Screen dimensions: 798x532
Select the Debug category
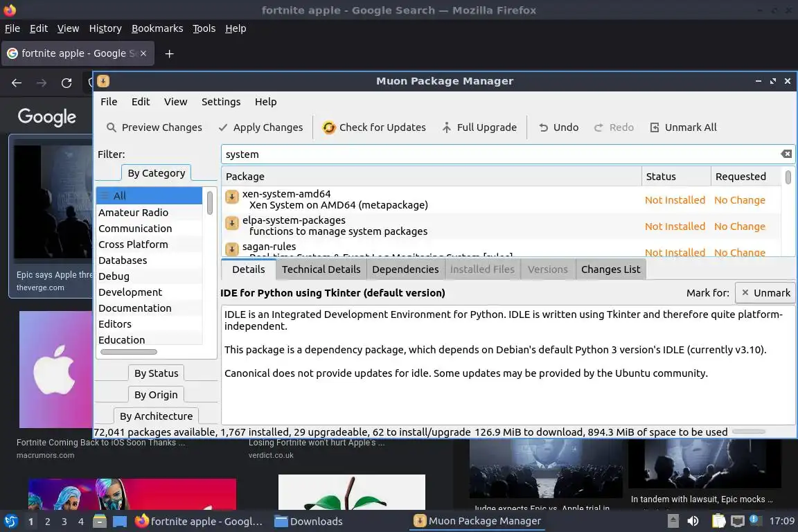[x=149, y=276]
